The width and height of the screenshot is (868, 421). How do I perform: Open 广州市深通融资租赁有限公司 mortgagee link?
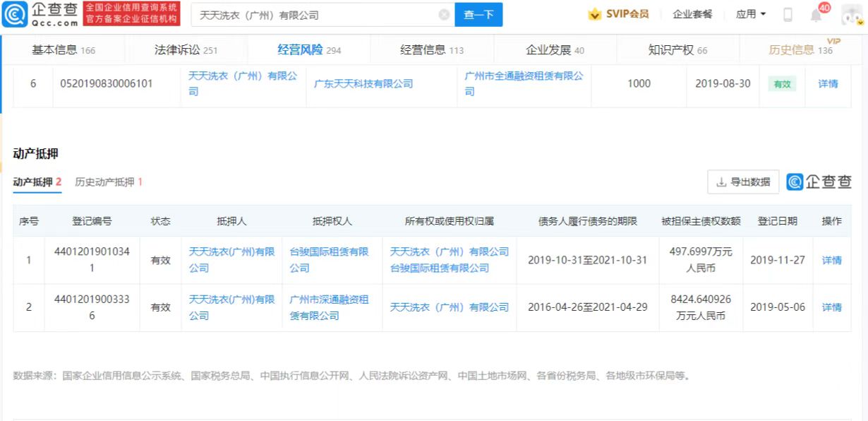pyautogui.click(x=329, y=307)
